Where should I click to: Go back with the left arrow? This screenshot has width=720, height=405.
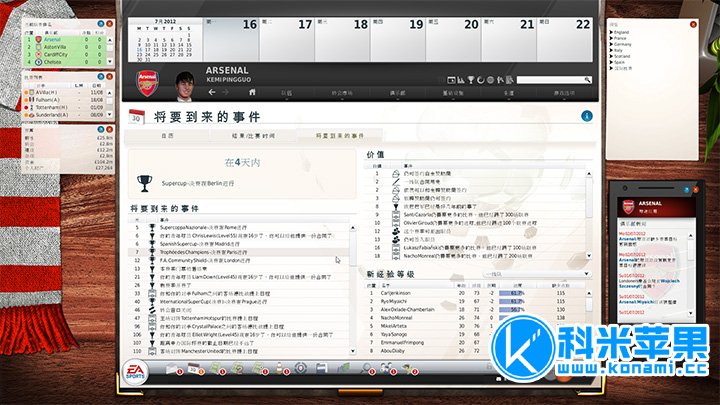[212, 92]
